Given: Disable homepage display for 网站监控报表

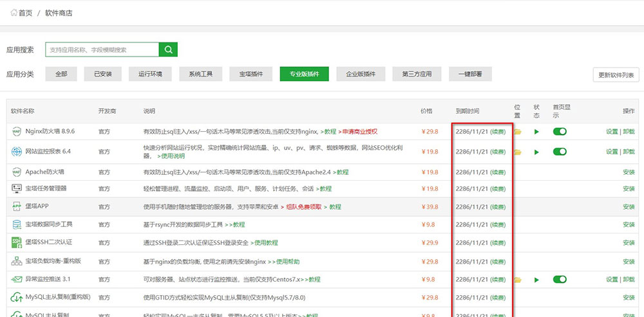Looking at the screenshot, I should pyautogui.click(x=560, y=152).
